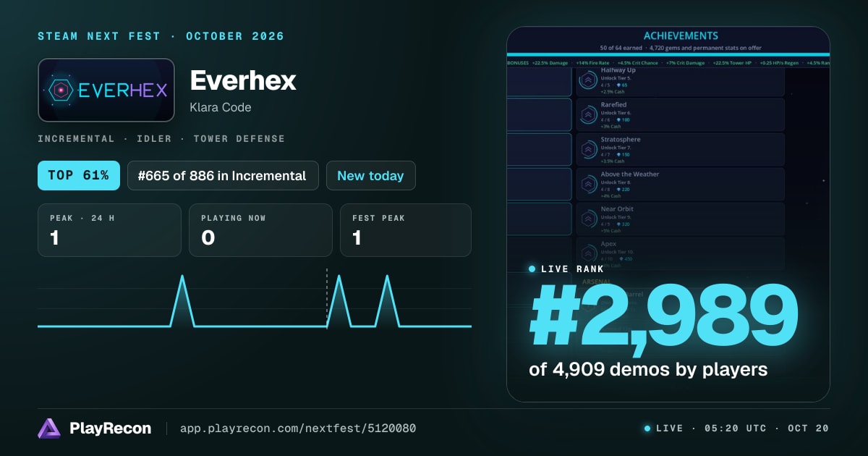Click the PlayRecon brand name

coord(111,428)
